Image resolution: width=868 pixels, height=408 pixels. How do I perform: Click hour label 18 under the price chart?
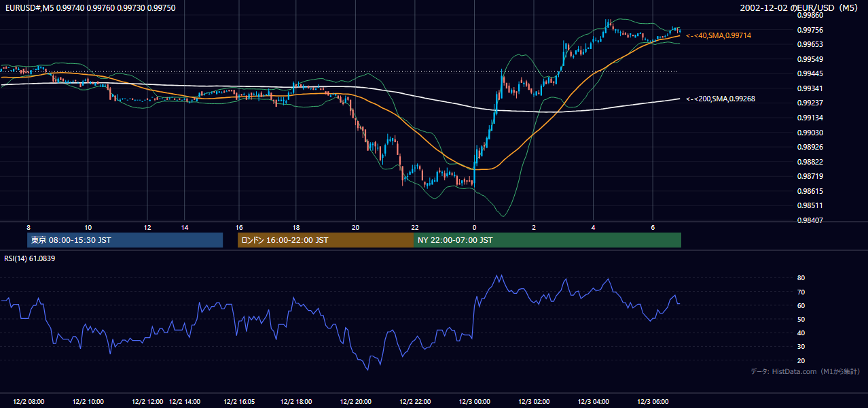coord(296,227)
